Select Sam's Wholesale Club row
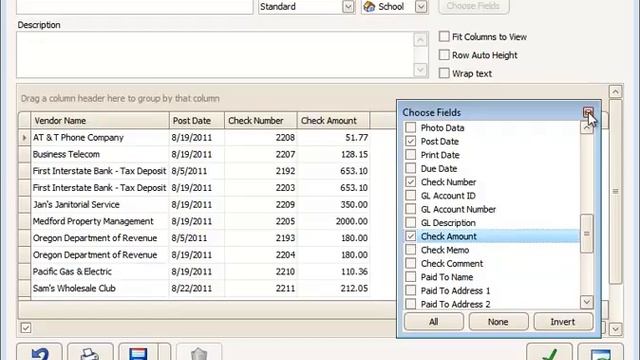This screenshot has height=360, width=640. tap(200, 288)
